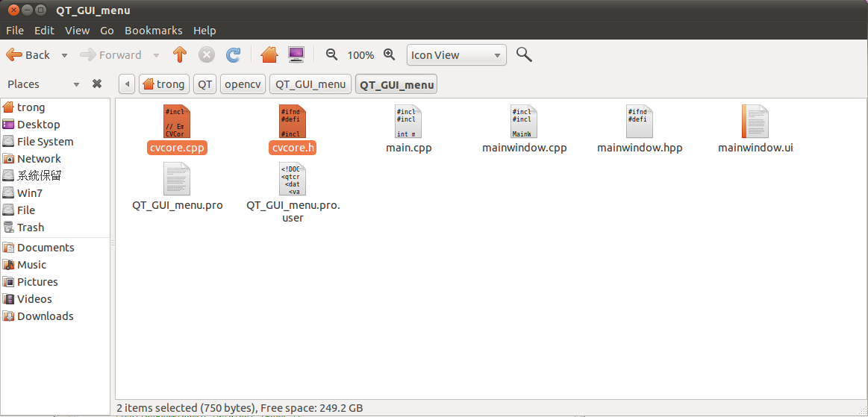The image size is (868, 417).
Task: Click the status bar selection summary text
Action: [x=240, y=409]
